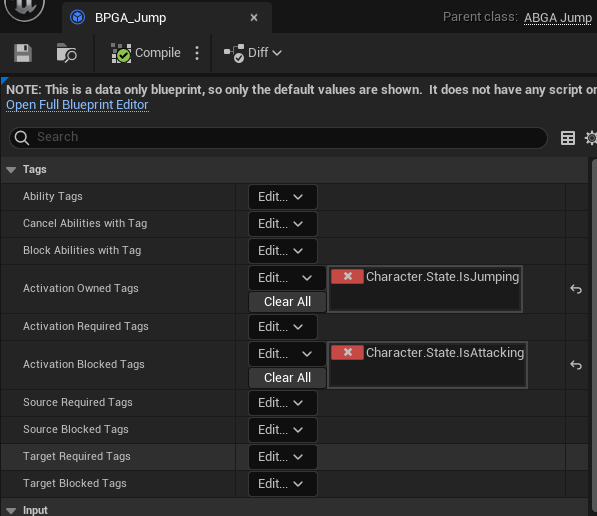Click the details Search field

[278, 137]
